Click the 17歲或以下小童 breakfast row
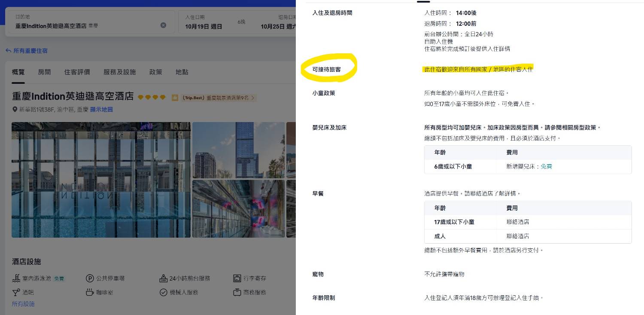Viewport: 644px width, 315px height. [528, 222]
